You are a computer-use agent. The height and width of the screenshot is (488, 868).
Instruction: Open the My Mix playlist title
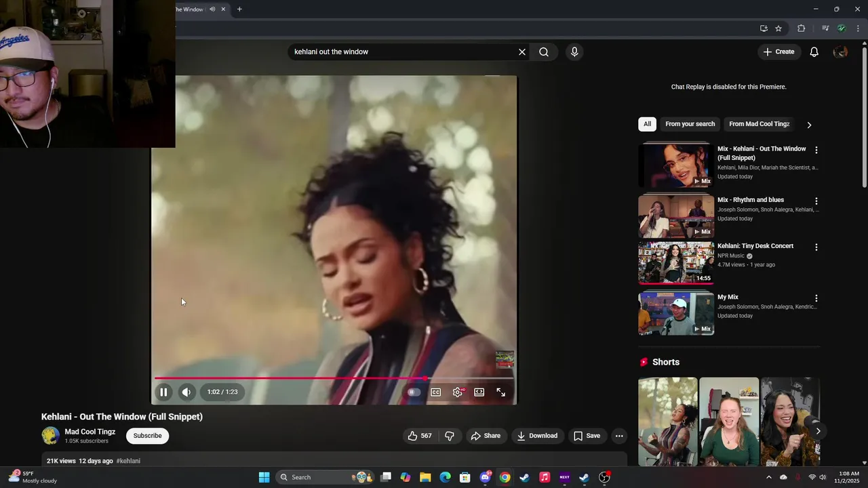(x=728, y=297)
